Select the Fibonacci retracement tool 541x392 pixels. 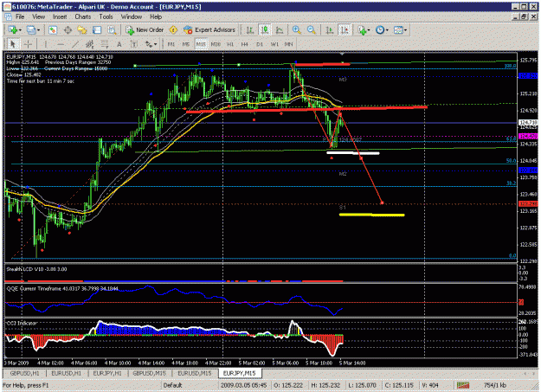click(104, 44)
